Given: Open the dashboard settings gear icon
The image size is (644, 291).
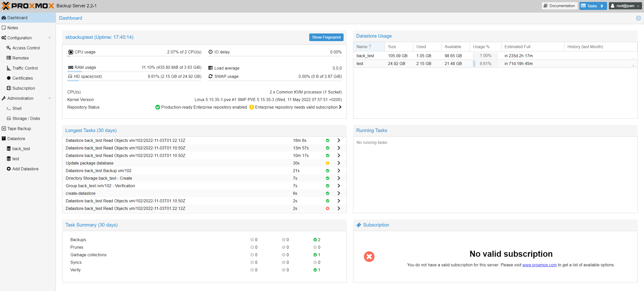Looking at the screenshot, I should (x=638, y=18).
